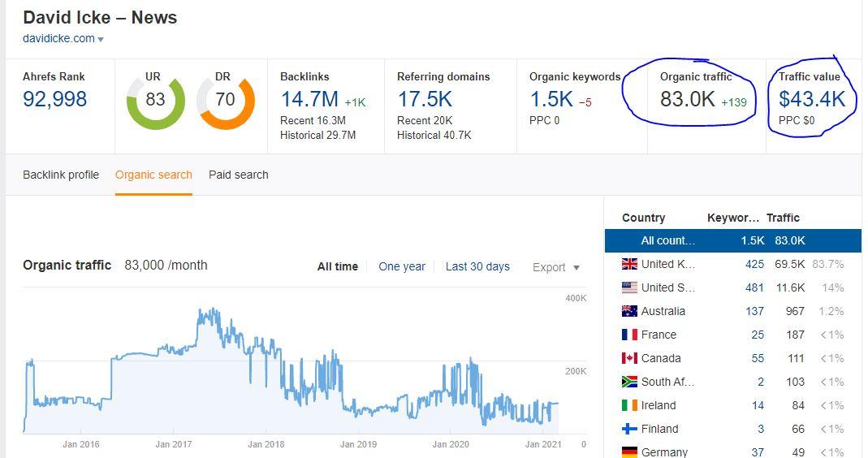Viewport: 868px width, 458px height.
Task: Click the Ireland flag icon
Action: 629,405
